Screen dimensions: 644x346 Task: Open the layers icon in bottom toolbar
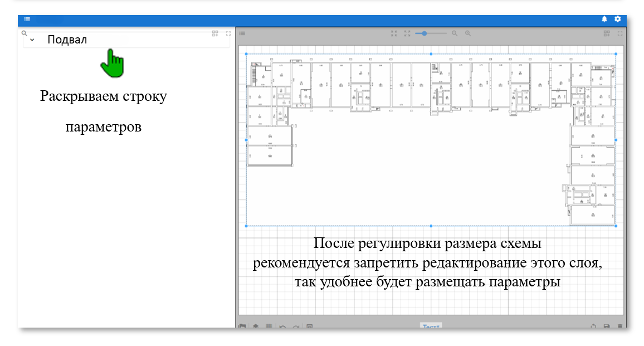(256, 326)
